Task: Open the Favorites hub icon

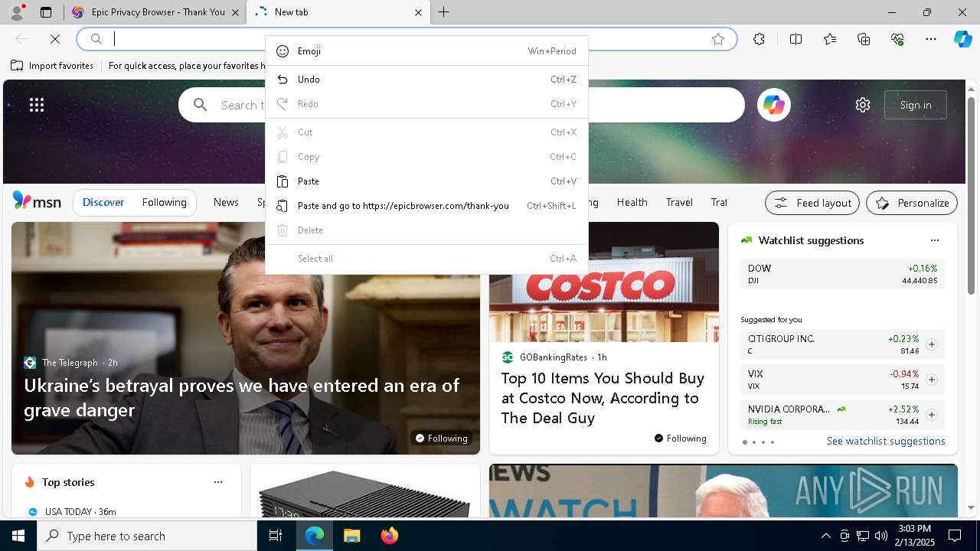Action: pos(830,39)
